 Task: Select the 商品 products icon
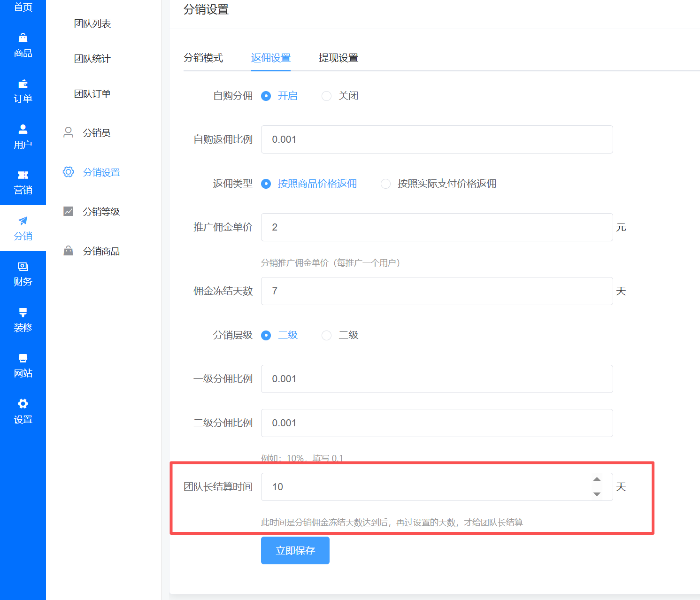23,38
